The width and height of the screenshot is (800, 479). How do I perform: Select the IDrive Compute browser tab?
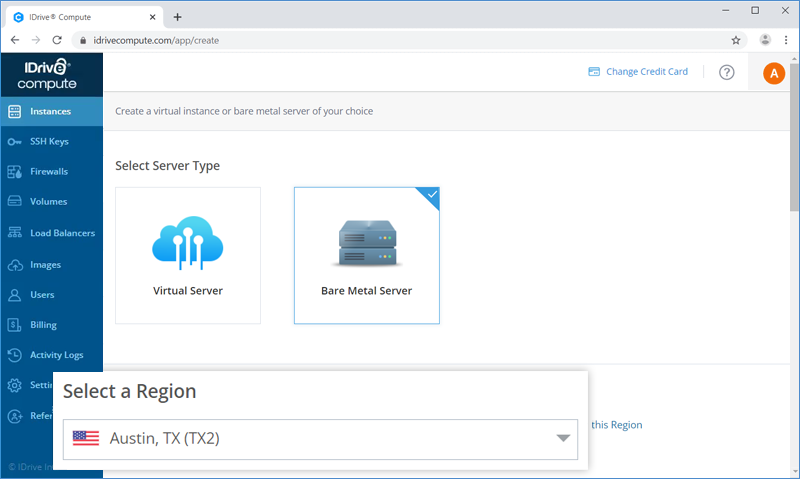(x=85, y=17)
